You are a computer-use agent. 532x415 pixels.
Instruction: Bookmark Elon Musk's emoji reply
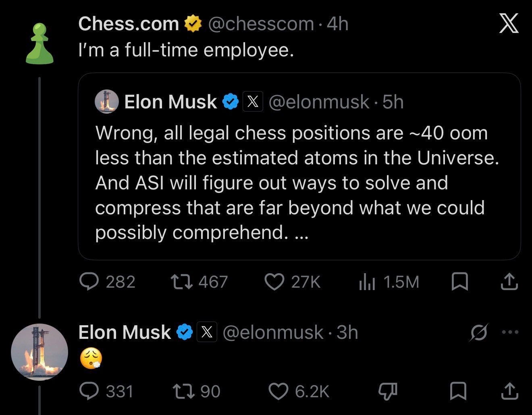(x=459, y=391)
